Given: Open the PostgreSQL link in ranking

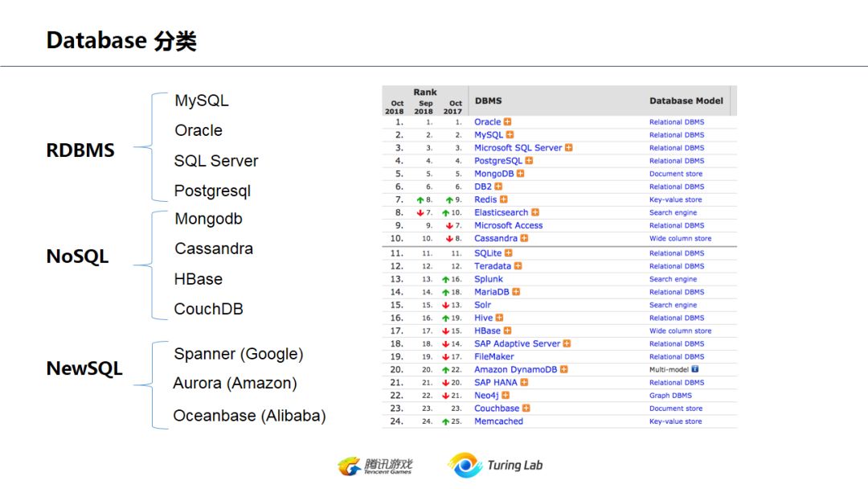Looking at the screenshot, I should coord(497,161).
